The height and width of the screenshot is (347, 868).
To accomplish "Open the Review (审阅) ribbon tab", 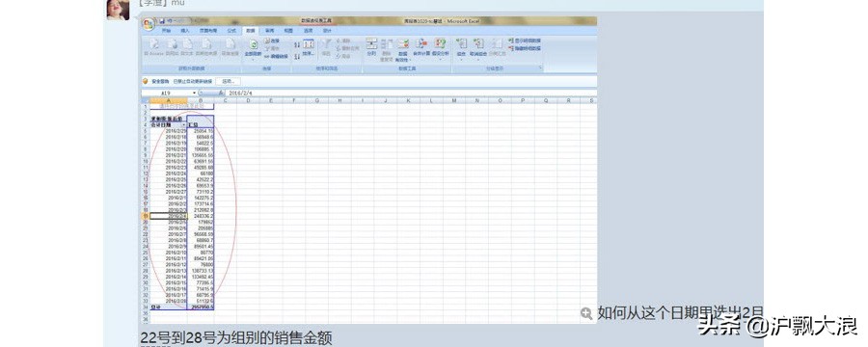I will tap(269, 31).
